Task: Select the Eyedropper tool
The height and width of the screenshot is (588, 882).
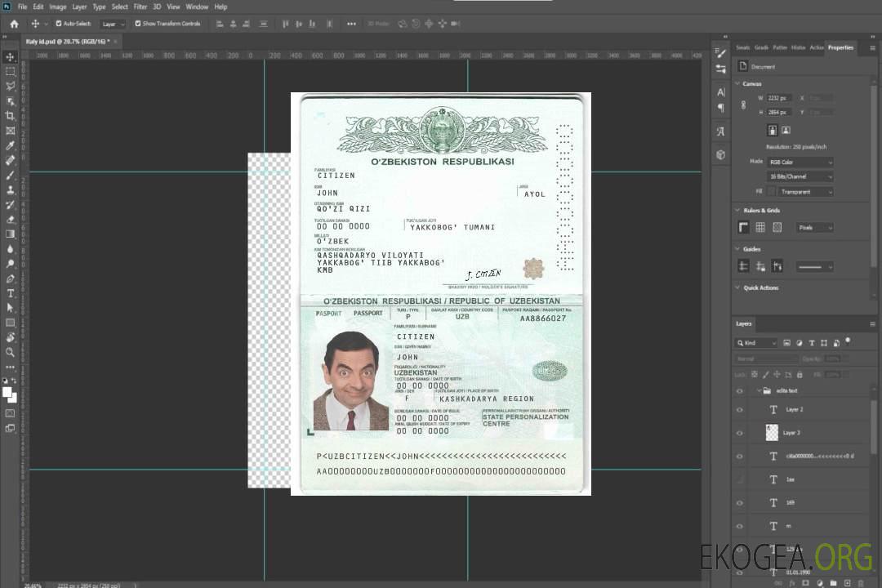Action: [x=10, y=145]
